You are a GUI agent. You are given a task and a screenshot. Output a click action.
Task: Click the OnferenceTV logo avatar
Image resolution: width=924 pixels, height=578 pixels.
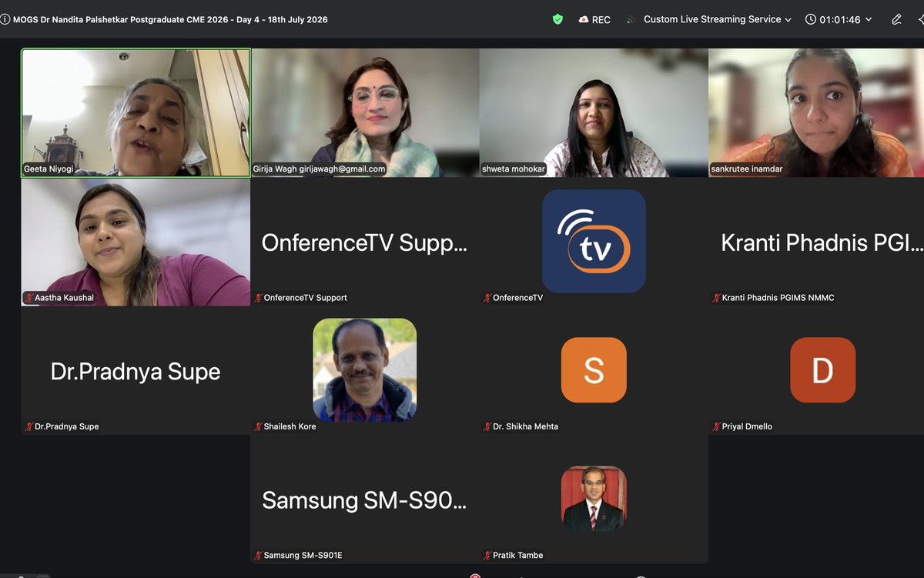(x=594, y=241)
